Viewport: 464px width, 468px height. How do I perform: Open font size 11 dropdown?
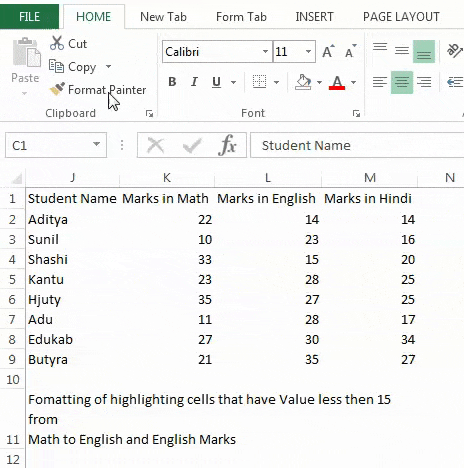tap(308, 51)
